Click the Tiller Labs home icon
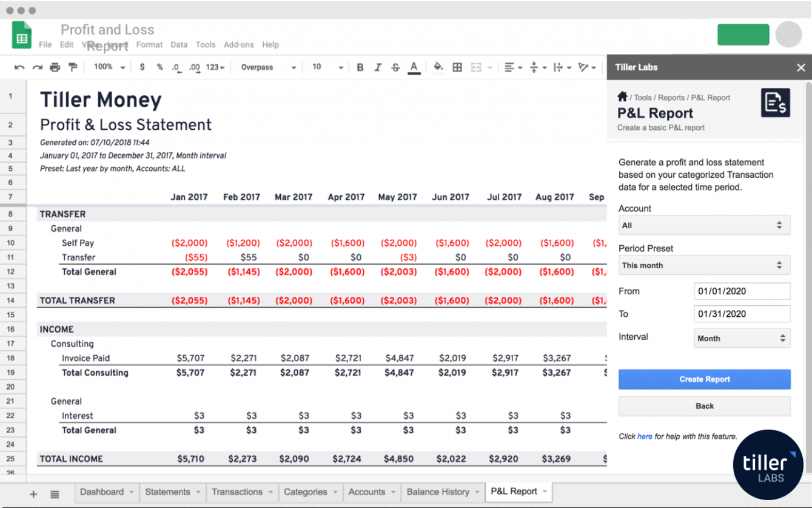 click(x=622, y=97)
